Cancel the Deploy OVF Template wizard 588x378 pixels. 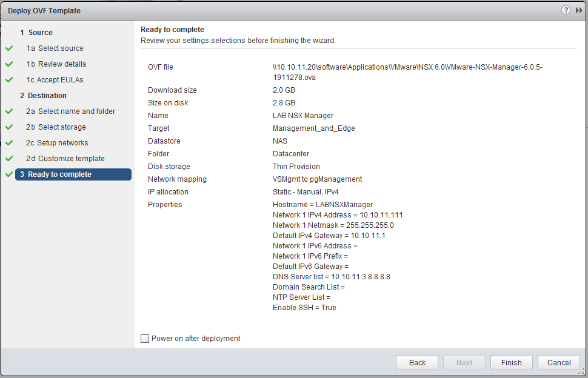(559, 362)
